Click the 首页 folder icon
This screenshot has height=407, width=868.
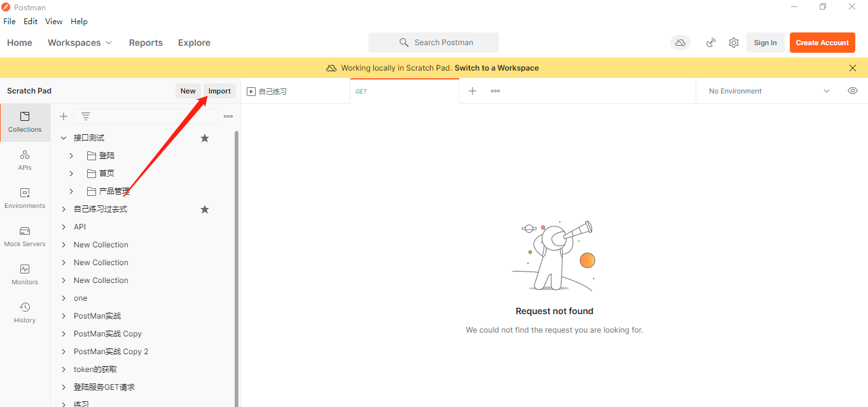92,174
